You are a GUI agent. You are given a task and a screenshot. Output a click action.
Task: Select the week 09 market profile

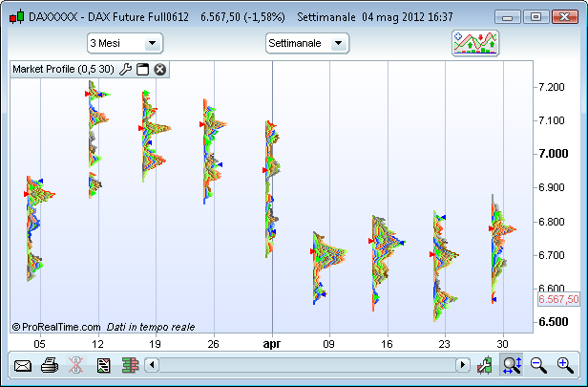coord(329,268)
